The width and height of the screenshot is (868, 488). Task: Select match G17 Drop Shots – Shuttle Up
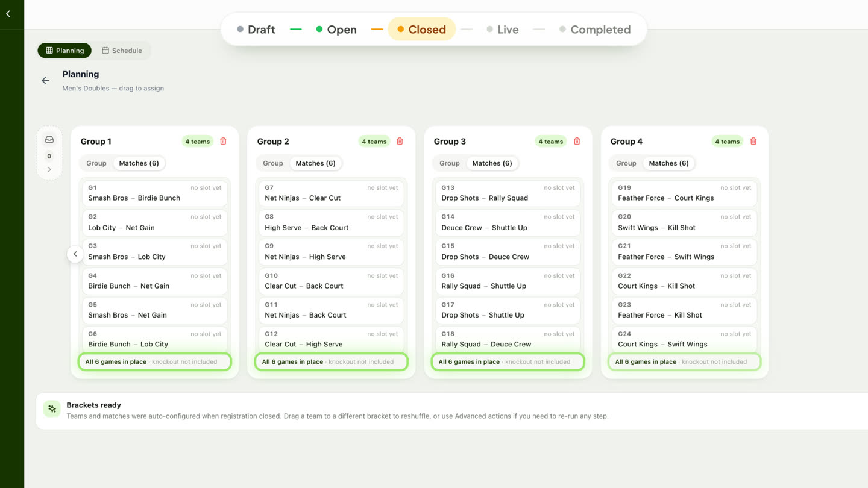[x=508, y=310]
